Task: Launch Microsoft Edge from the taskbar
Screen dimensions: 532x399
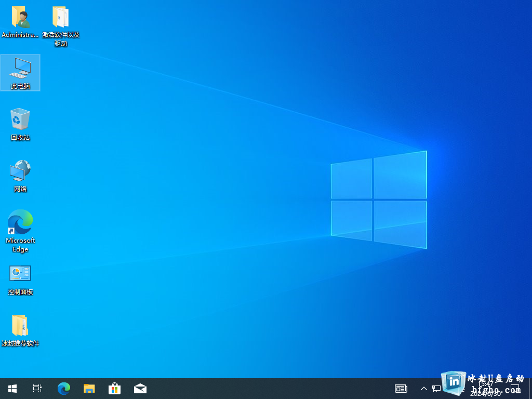Action: tap(63, 389)
